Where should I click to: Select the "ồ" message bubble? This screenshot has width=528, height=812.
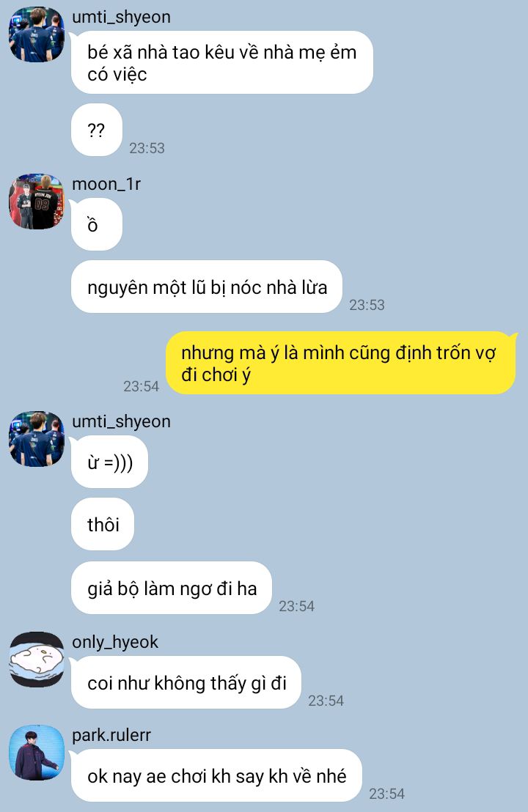click(x=96, y=225)
